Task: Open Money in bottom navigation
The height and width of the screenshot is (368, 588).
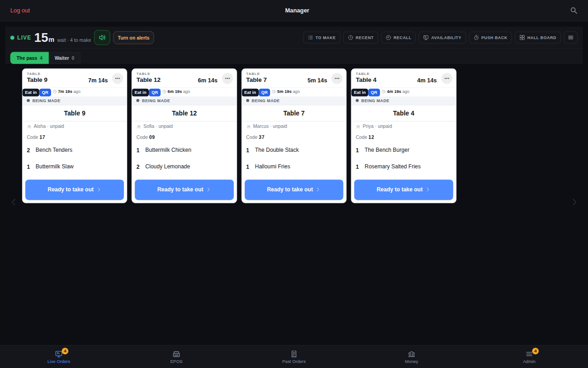Action: tap(412, 357)
